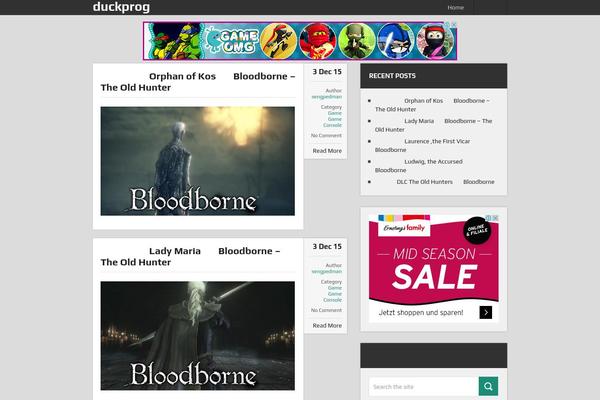Image resolution: width=600 pixels, height=400 pixels.
Task: Click the black arrow on the sale ad
Action: click(486, 312)
